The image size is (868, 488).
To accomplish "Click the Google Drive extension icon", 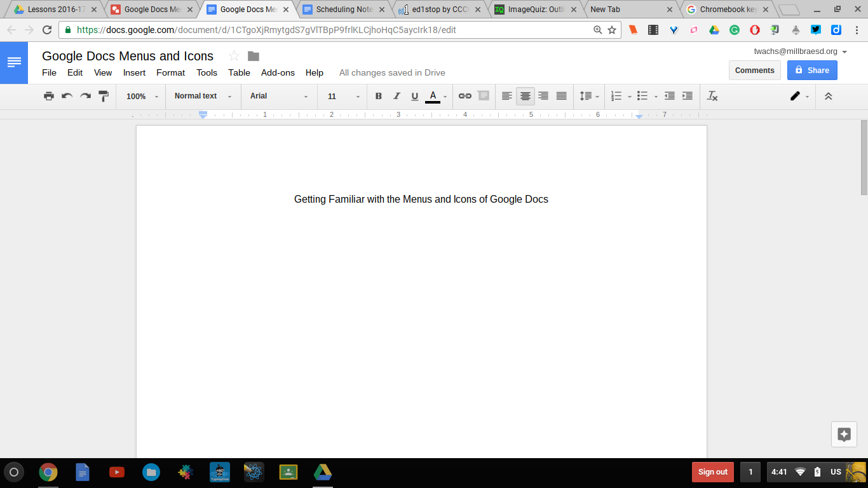I will [x=714, y=30].
